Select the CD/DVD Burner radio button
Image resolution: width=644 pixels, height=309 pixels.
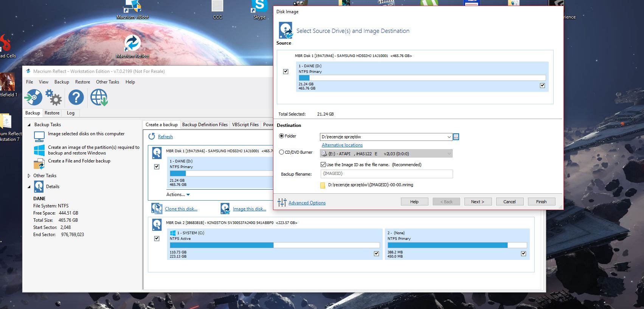(x=281, y=152)
